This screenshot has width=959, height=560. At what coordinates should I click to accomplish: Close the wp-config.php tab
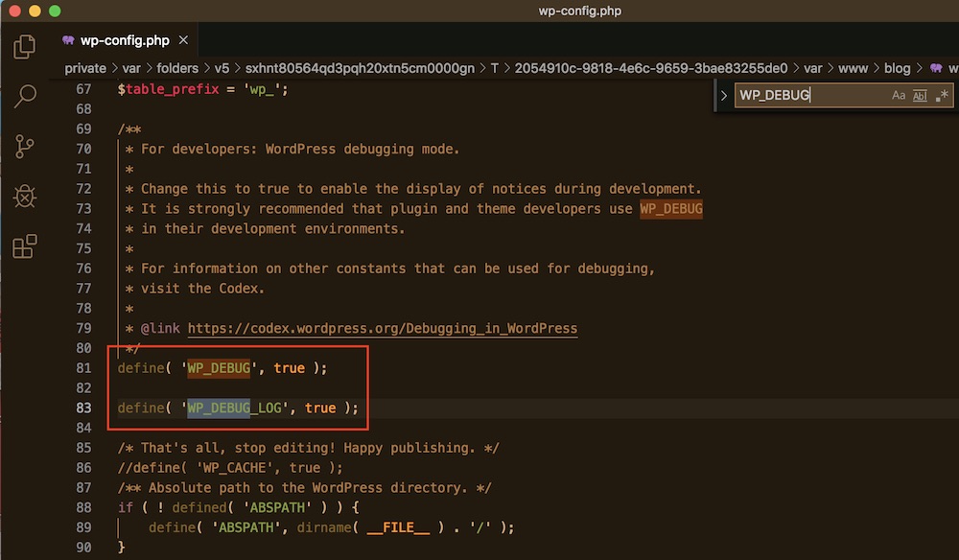184,41
